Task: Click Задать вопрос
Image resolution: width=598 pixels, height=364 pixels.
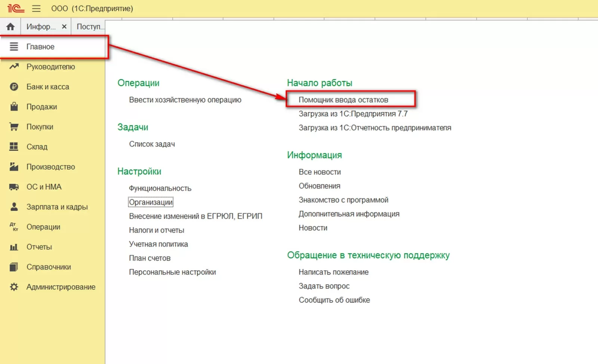Action: coord(324,286)
